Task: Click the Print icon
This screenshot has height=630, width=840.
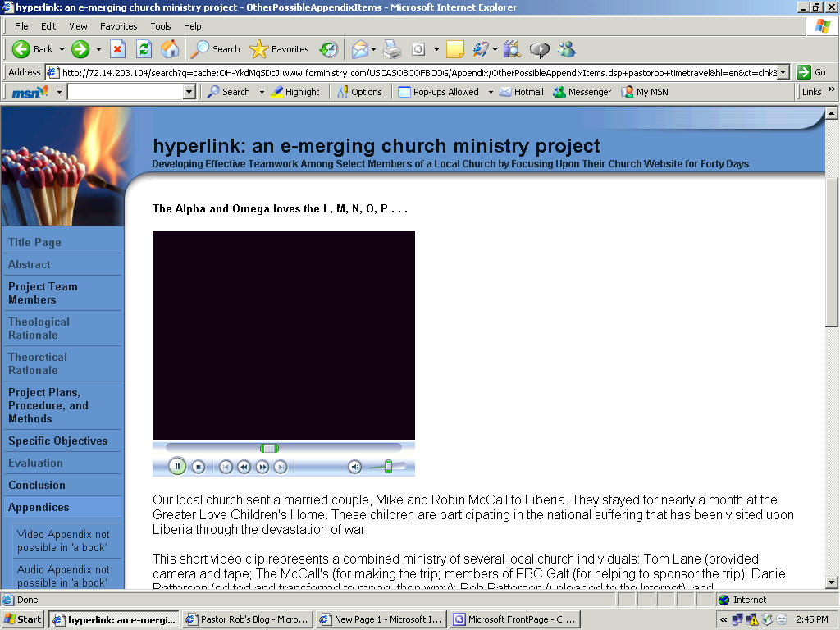Action: [x=391, y=49]
